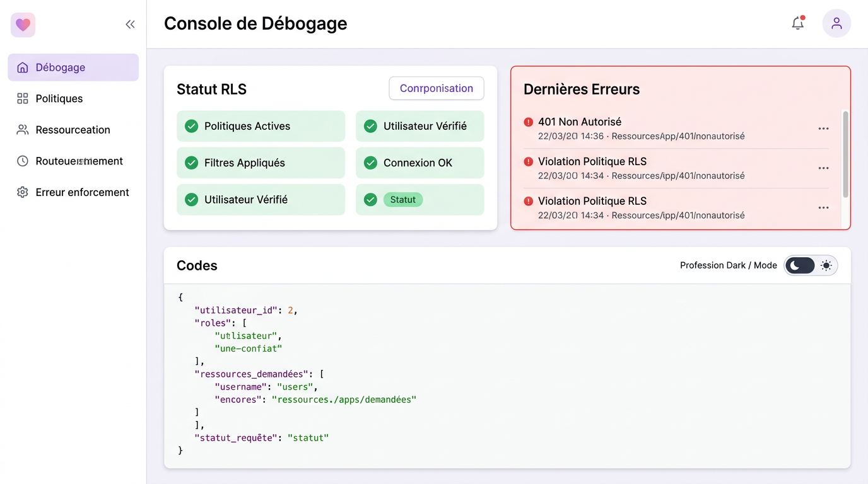Click the Console de Débogage title
This screenshot has height=484, width=868.
(x=255, y=23)
